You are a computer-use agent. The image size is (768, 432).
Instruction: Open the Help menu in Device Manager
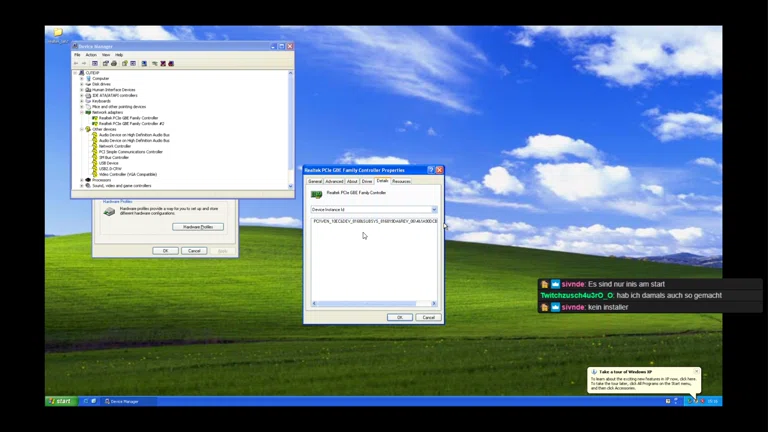point(119,55)
